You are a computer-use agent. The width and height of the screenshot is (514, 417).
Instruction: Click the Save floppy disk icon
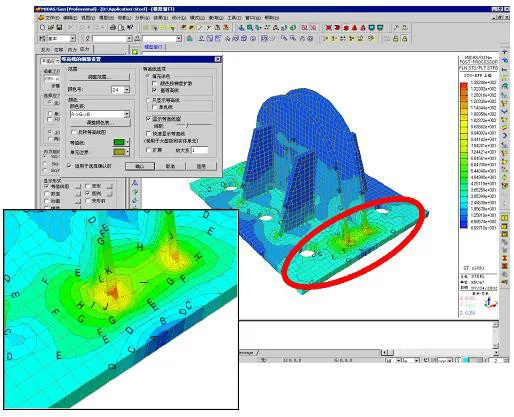59,27
